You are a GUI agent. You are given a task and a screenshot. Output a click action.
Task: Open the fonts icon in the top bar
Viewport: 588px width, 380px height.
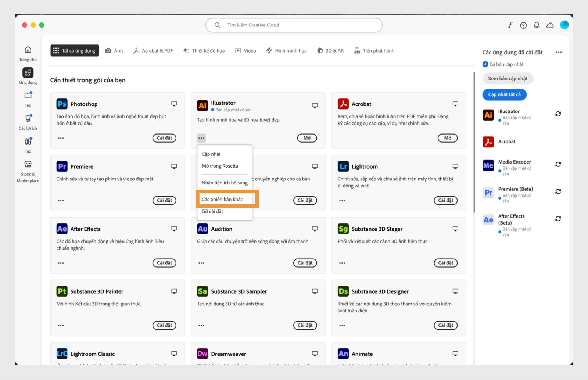coord(510,25)
